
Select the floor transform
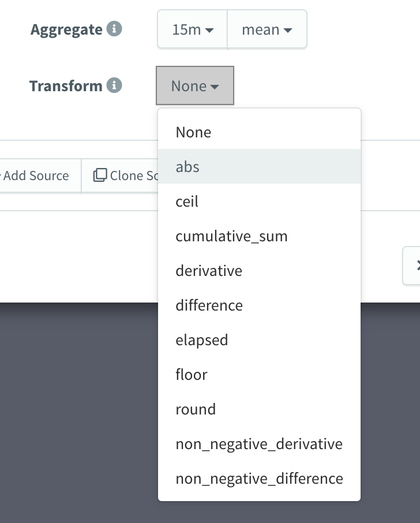tap(260, 375)
